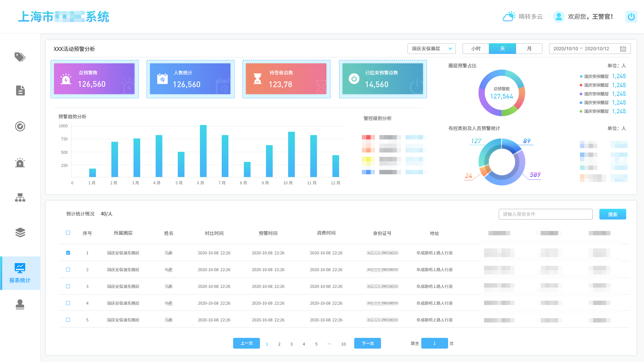Uncheck the checkbox for row 1
Screen dimensions: 644x362
[x=68, y=253]
